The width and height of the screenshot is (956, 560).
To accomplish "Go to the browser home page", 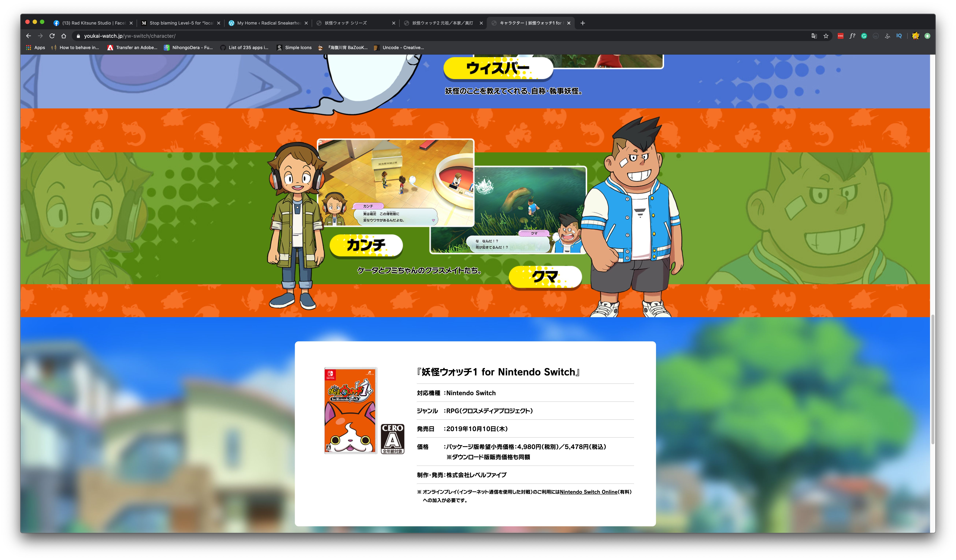I will pos(64,36).
